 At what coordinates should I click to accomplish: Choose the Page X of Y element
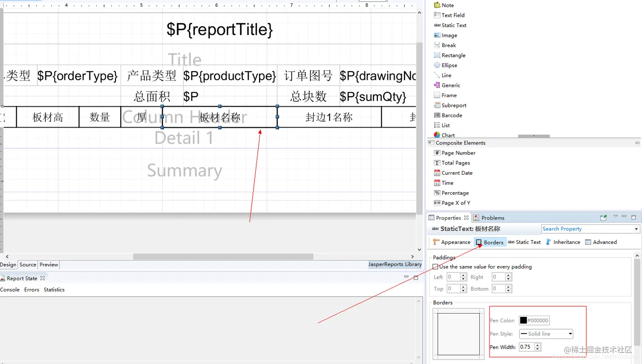(452, 203)
